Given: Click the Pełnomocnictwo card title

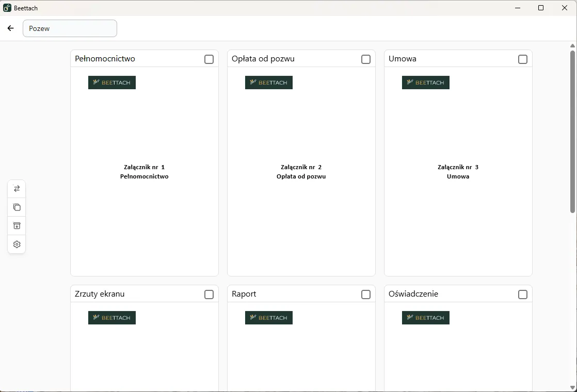Looking at the screenshot, I should coord(105,59).
